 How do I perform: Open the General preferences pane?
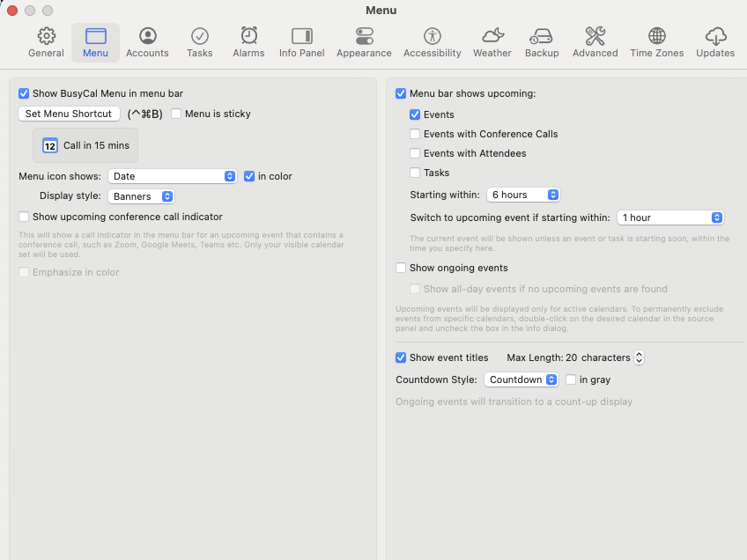point(46,41)
